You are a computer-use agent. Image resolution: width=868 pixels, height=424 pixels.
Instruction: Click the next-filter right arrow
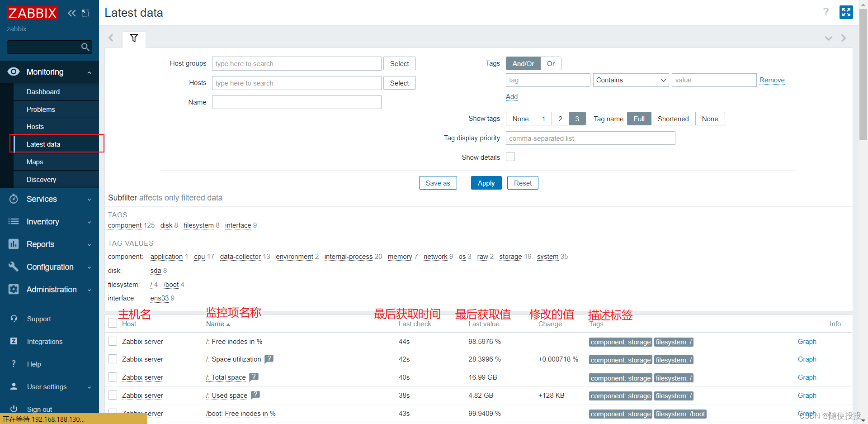(x=844, y=38)
